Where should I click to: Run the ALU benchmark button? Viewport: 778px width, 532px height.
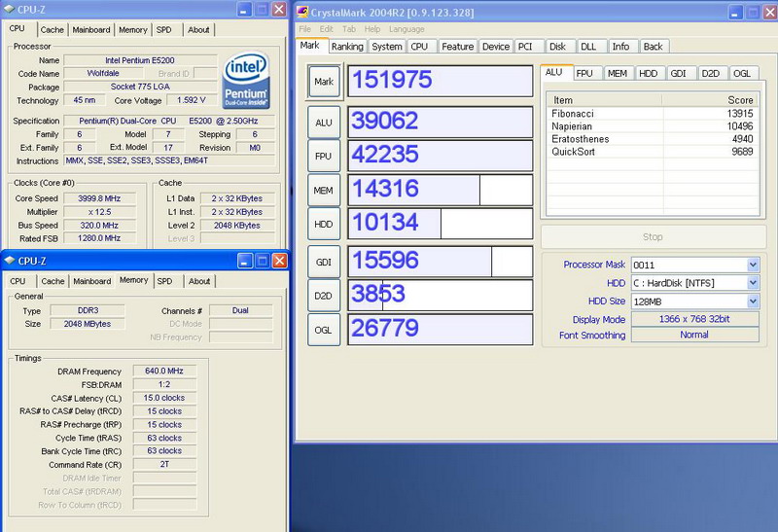[324, 123]
